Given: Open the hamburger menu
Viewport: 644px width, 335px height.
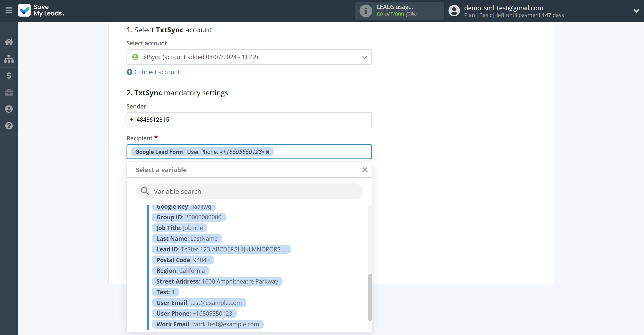Looking at the screenshot, I should (x=9, y=10).
